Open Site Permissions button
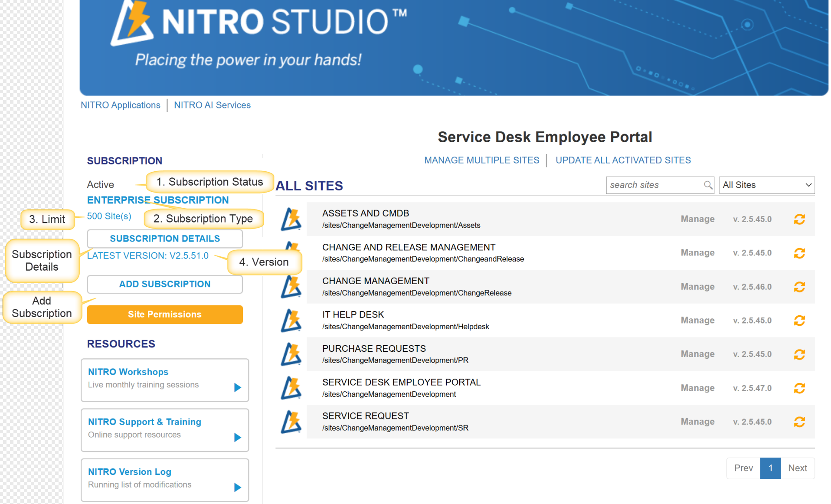This screenshot has height=504, width=831. point(165,314)
